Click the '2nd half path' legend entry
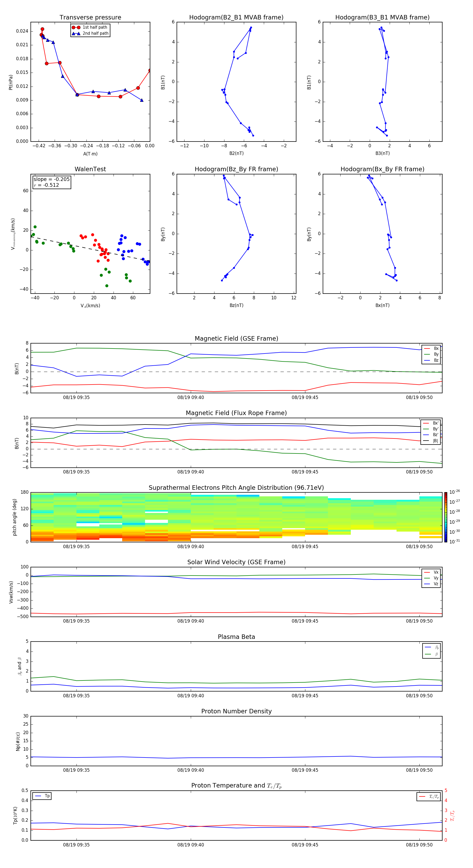473x868 pixels. tap(90, 33)
